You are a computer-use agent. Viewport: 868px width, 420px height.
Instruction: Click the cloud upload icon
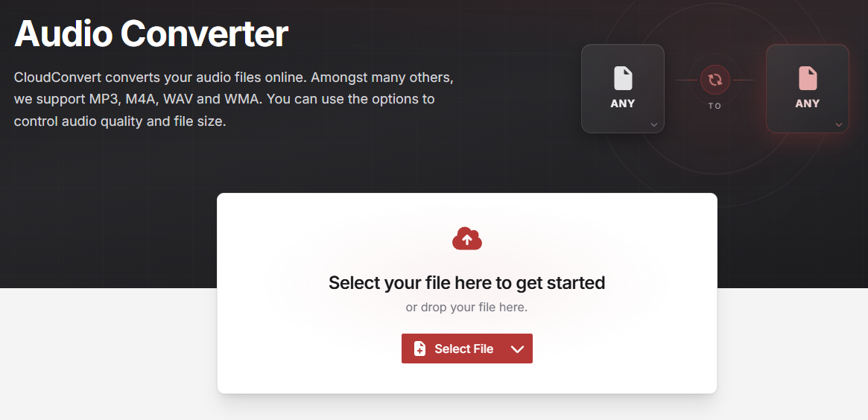(466, 238)
